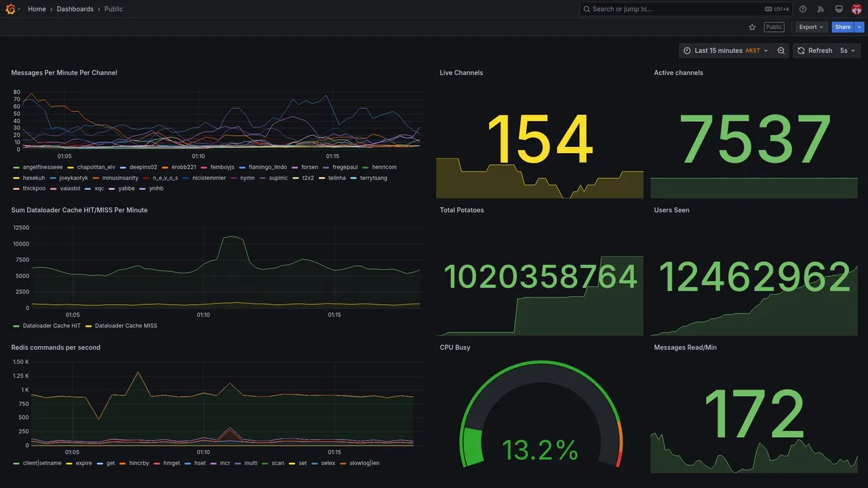The width and height of the screenshot is (868, 488).
Task: Expand the 5s refresh interval dropdown
Action: coord(848,51)
